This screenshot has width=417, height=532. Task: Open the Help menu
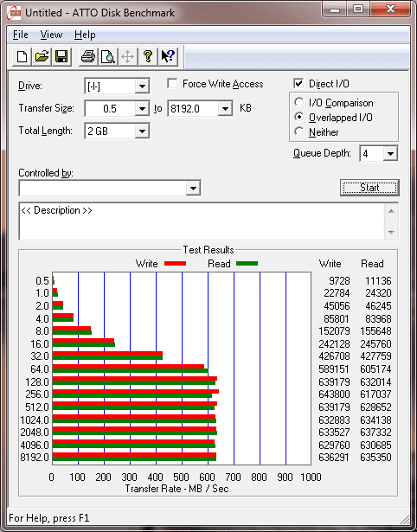point(85,35)
